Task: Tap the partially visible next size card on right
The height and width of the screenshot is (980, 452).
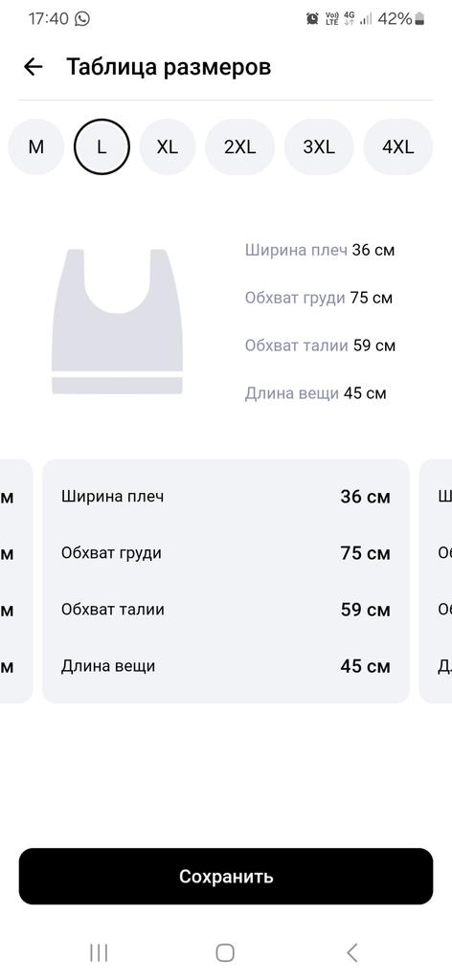Action: pyautogui.click(x=436, y=581)
